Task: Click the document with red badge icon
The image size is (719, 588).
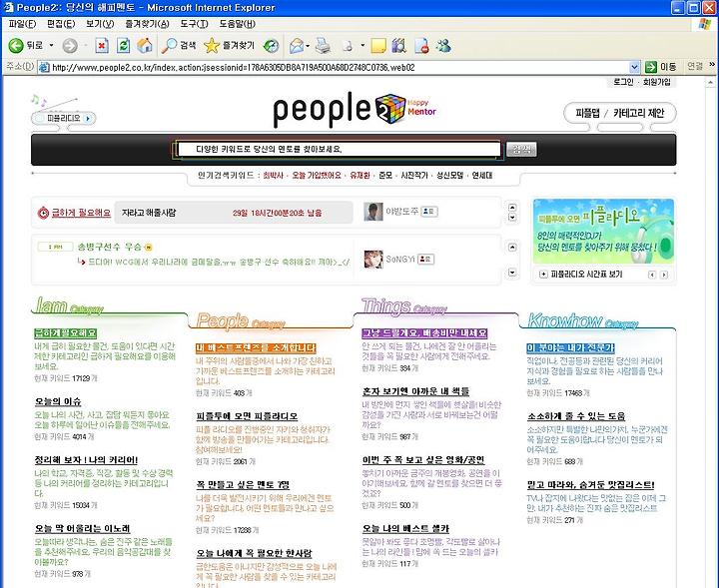Action: [421, 45]
